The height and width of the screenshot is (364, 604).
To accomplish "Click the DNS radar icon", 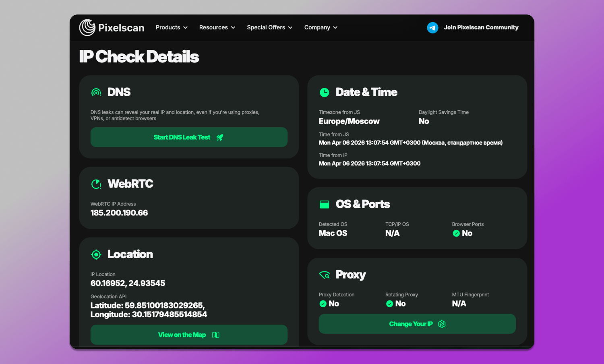I will click(x=96, y=92).
